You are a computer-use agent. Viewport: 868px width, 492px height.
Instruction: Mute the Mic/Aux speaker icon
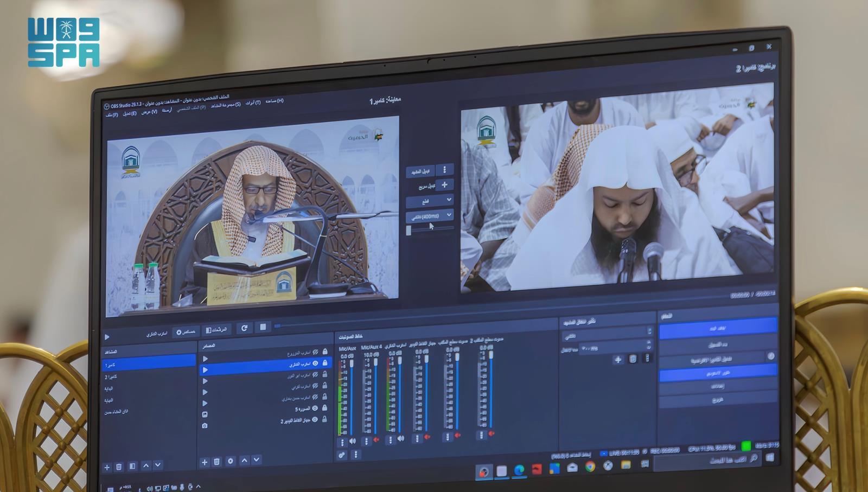pyautogui.click(x=353, y=441)
